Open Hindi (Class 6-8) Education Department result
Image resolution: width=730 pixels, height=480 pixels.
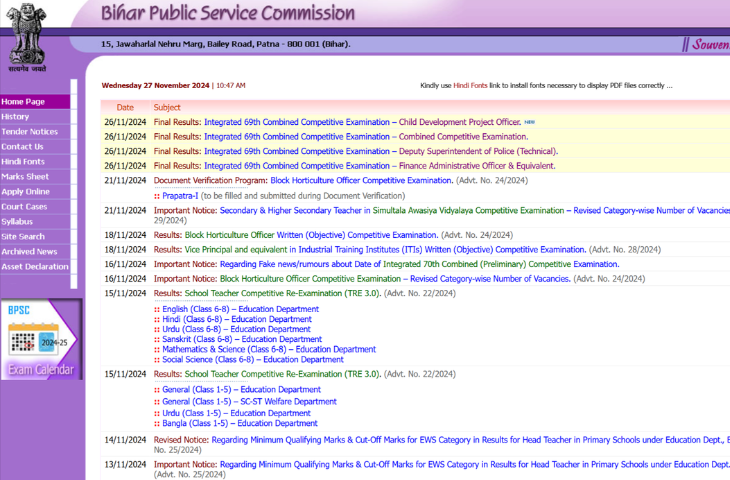(x=237, y=319)
